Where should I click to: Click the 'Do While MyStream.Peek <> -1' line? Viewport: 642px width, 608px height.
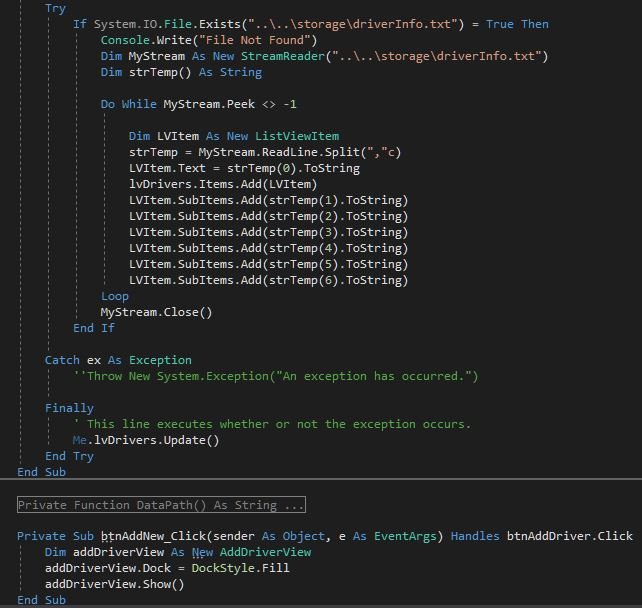pos(199,104)
